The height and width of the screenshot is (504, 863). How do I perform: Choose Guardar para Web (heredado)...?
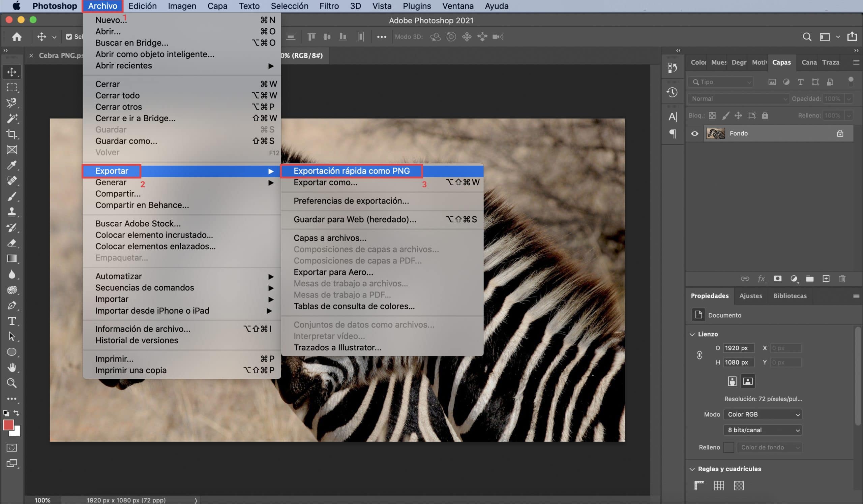(382, 220)
